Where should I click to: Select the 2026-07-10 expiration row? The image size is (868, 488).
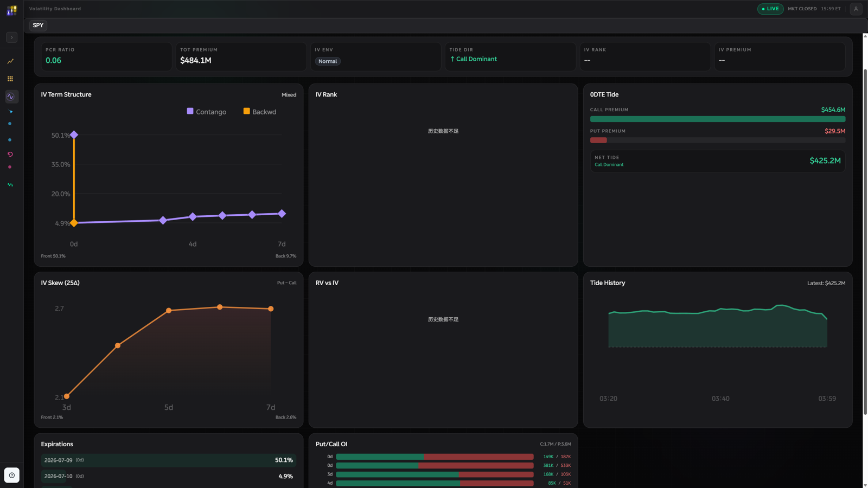pyautogui.click(x=169, y=476)
